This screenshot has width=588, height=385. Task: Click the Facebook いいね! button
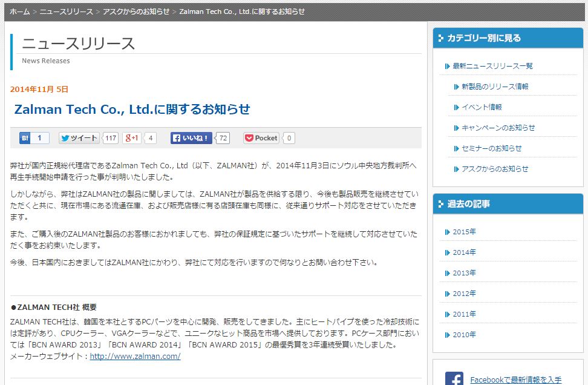(191, 138)
